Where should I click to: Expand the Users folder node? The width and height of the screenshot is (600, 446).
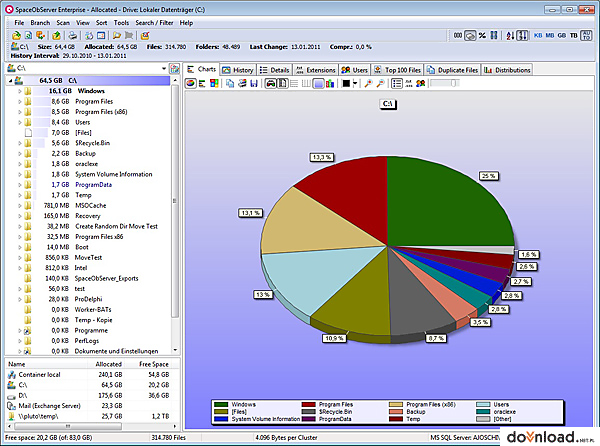20,122
